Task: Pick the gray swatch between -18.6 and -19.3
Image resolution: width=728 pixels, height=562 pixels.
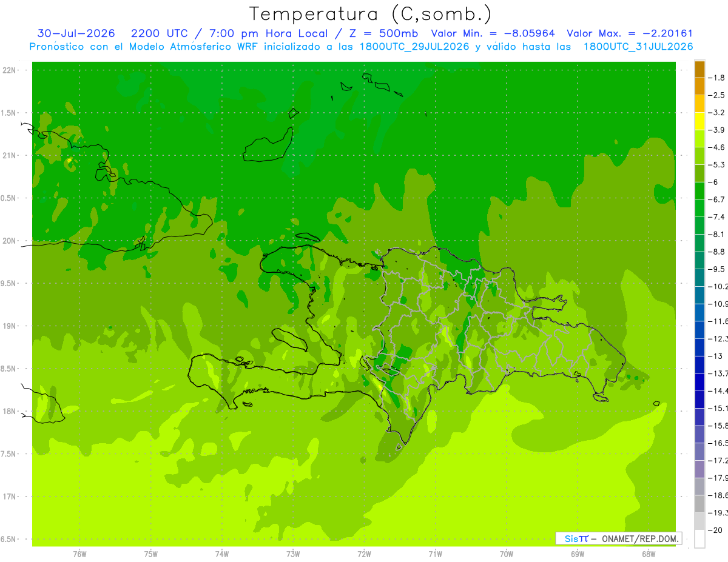Action: click(x=699, y=503)
